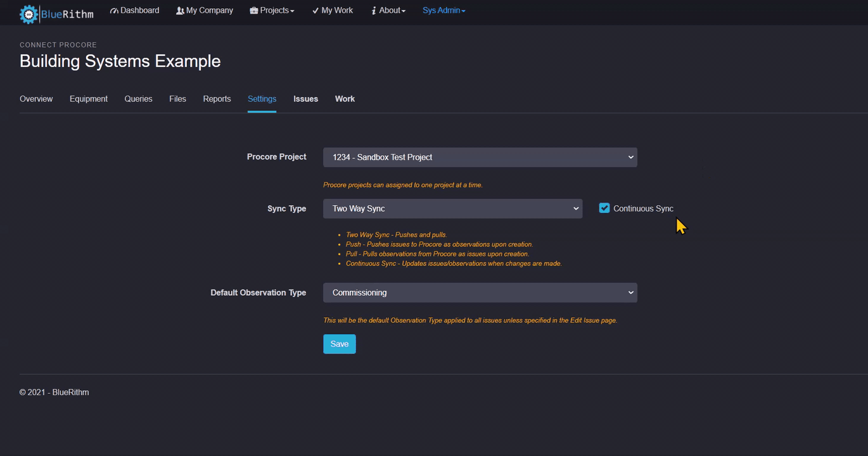Viewport: 868px width, 456px height.
Task: Click the 'Procore projects can assigned' note
Action: [x=403, y=185]
